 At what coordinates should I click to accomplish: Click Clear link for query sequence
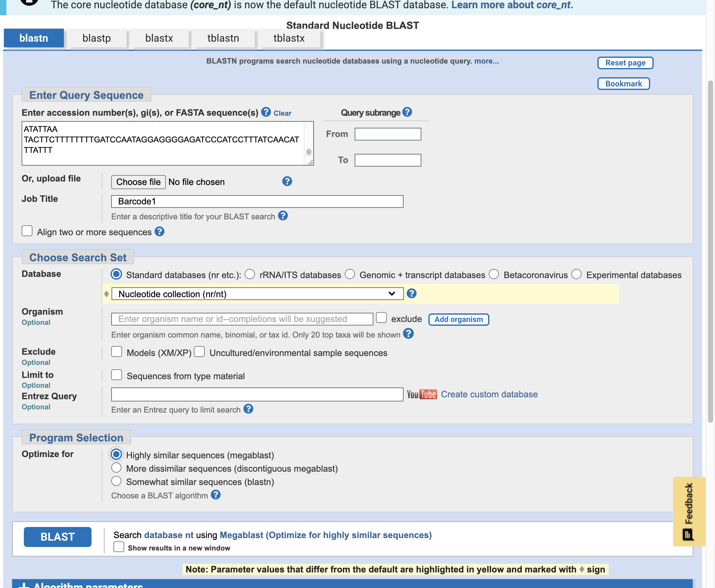tap(283, 113)
